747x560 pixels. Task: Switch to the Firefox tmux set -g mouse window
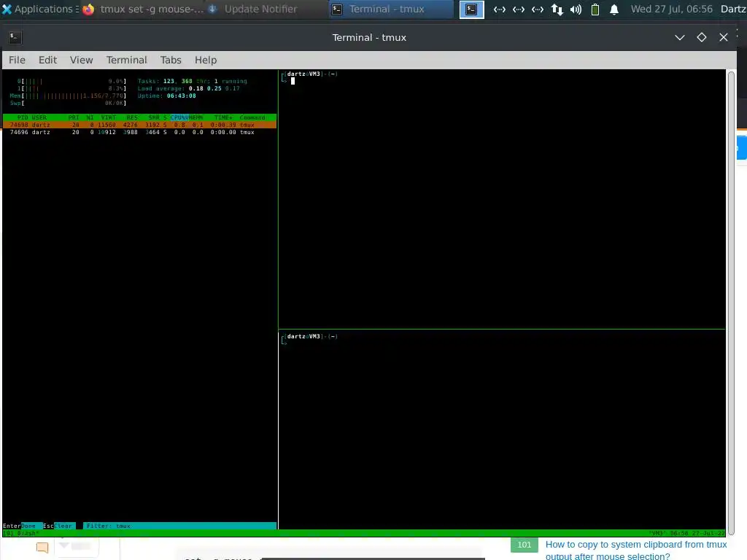coord(143,9)
